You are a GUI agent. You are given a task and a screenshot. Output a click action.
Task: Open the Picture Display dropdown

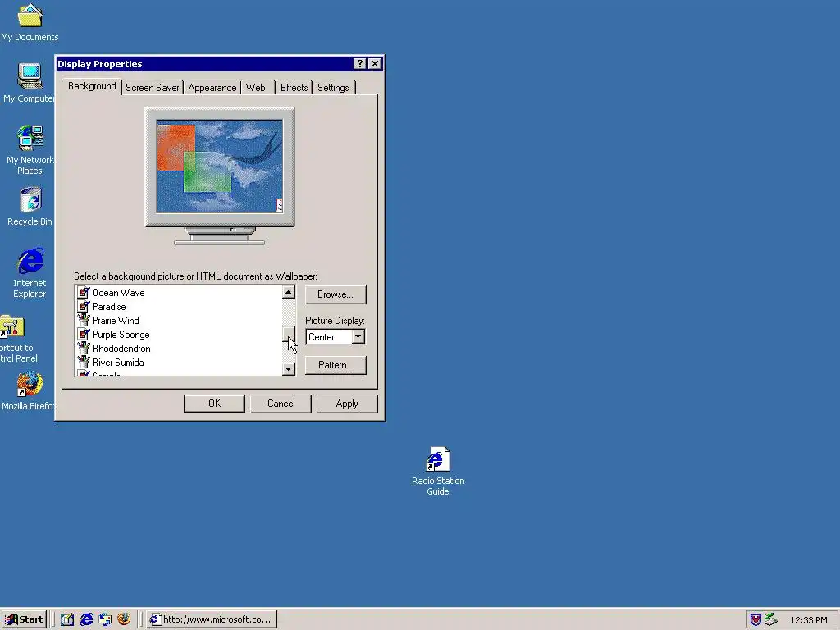358,337
